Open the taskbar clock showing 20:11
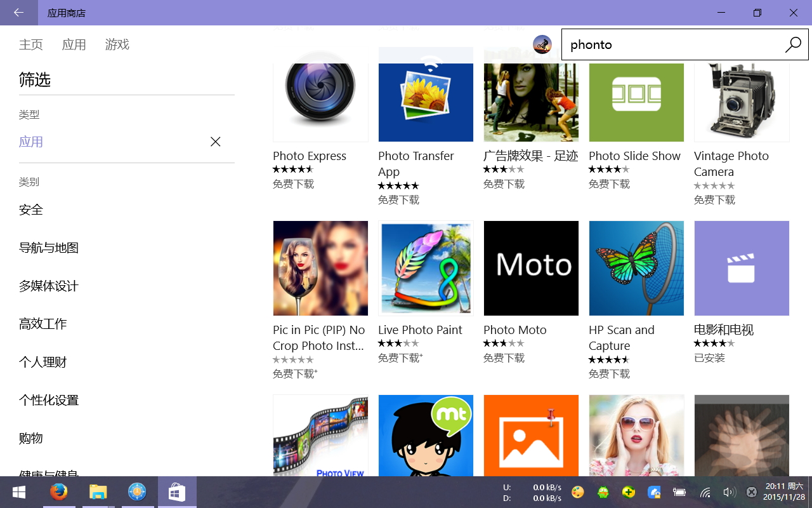The image size is (812, 508). pyautogui.click(x=783, y=492)
